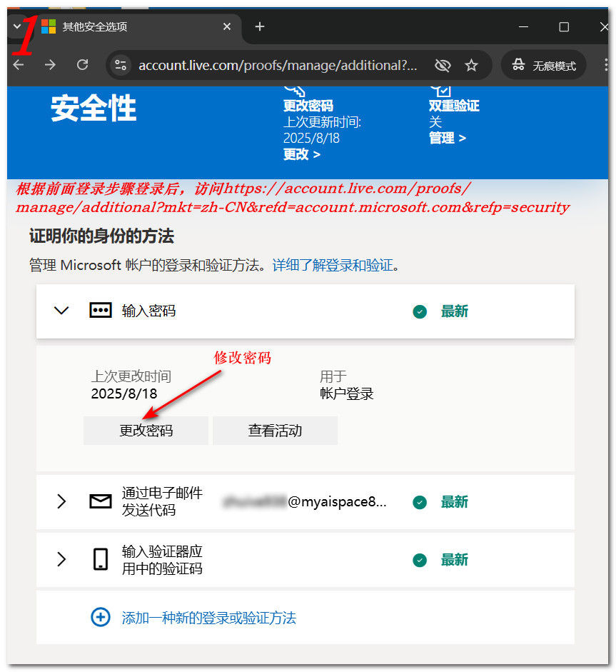
Task: Open the tab search dropdown arrow
Action: pyautogui.click(x=16, y=26)
